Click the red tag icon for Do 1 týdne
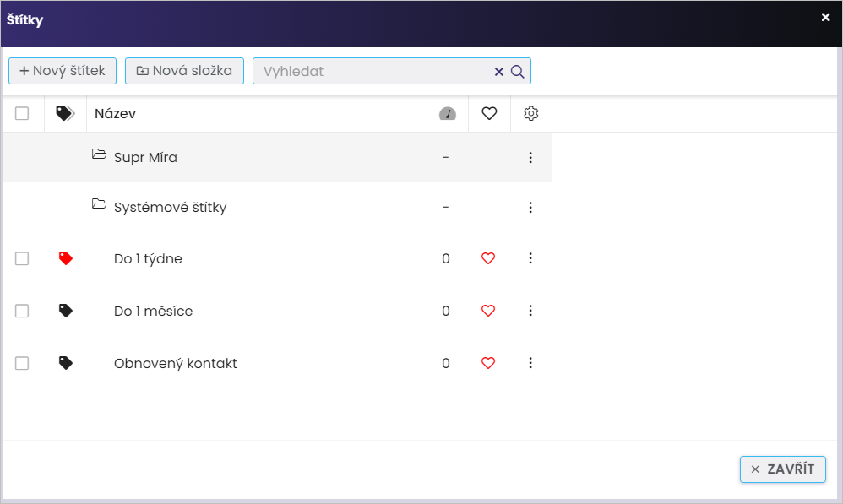The image size is (843, 504). tap(66, 258)
